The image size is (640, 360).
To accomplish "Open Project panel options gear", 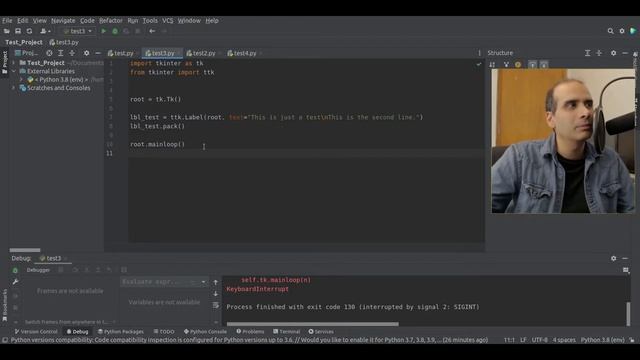I will click(x=86, y=53).
